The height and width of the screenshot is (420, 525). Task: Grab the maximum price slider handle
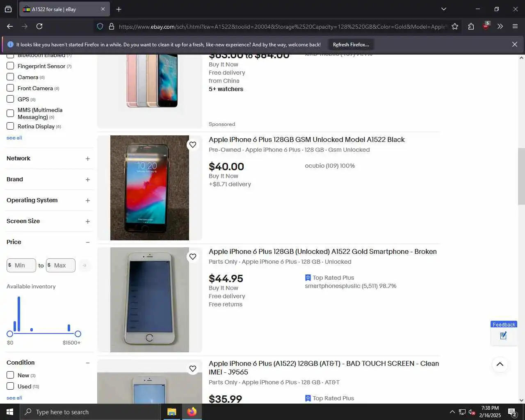78,334
